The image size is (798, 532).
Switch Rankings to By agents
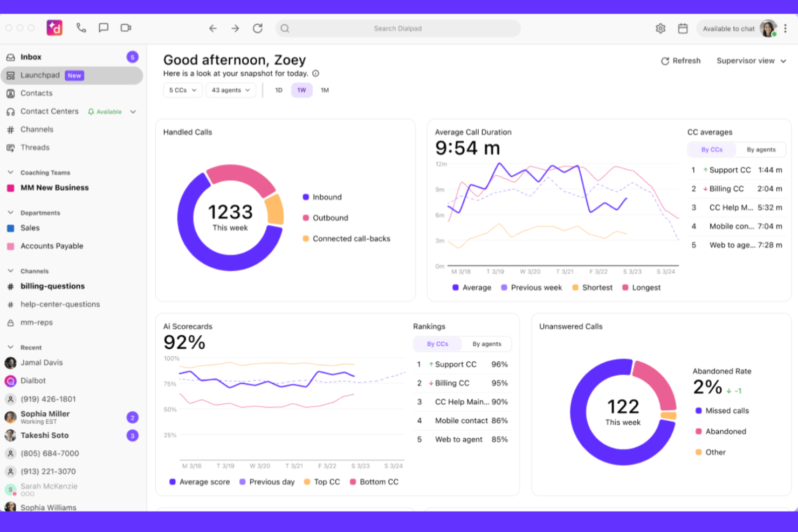click(x=486, y=344)
